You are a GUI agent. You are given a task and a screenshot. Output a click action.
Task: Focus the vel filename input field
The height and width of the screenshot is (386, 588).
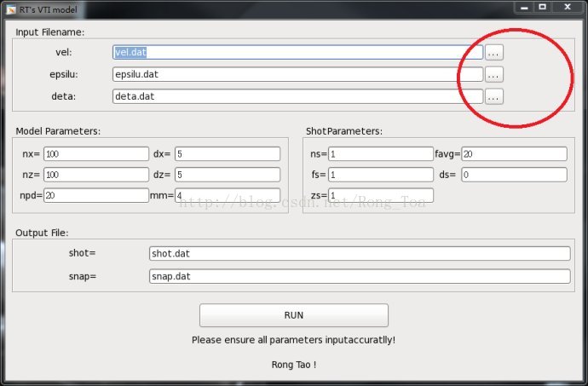point(297,52)
